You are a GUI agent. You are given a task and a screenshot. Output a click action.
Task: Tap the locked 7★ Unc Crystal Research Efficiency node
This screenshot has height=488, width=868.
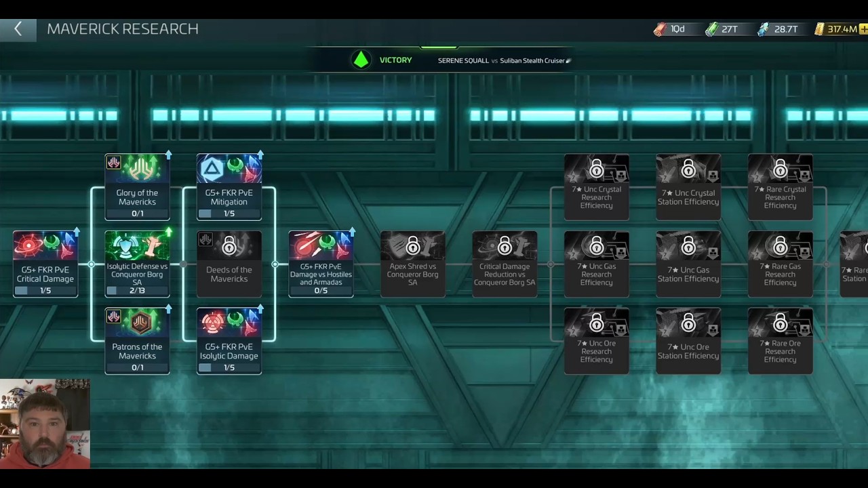597,187
